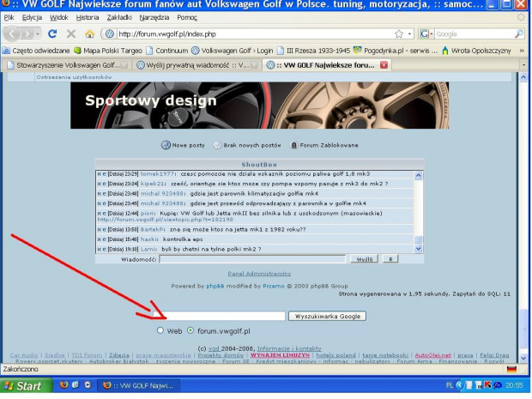Expand the bookmarks toolbar overflow chevron

tap(522, 51)
